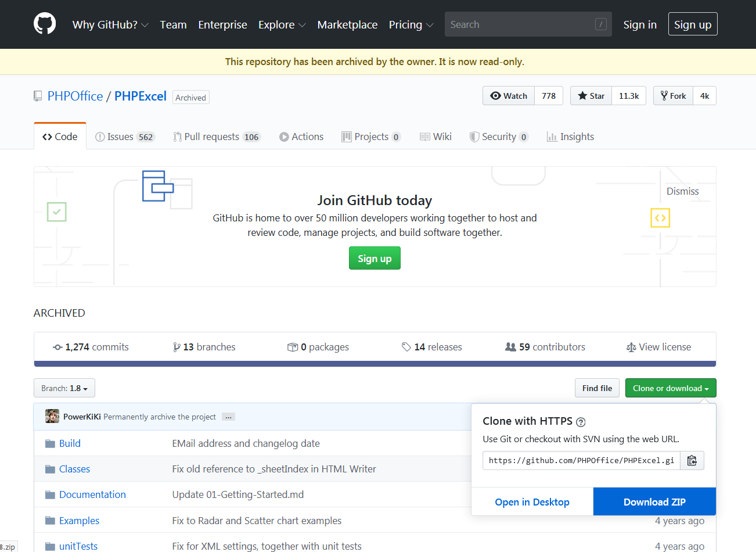
Task: Open PowerKiKi's avatar image
Action: click(52, 416)
